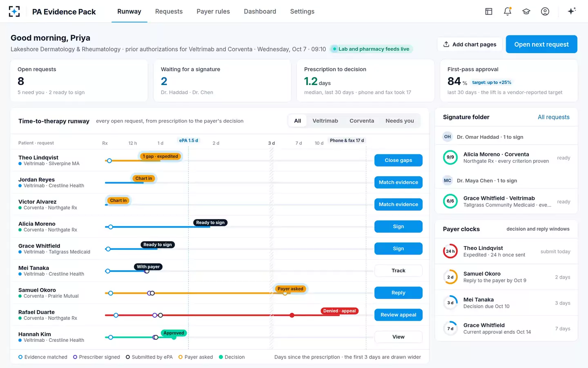
Task: Click Grace Whitfield 6/6 criteria ring
Action: point(450,201)
